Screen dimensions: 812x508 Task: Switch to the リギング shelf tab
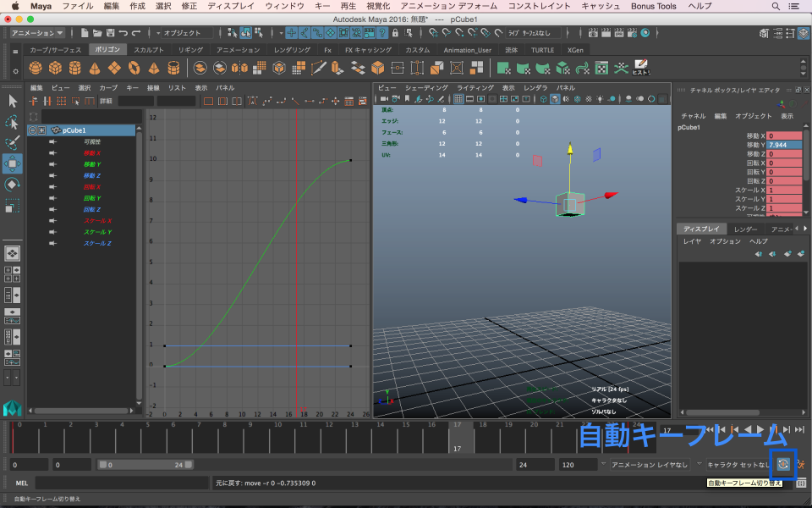(190, 50)
